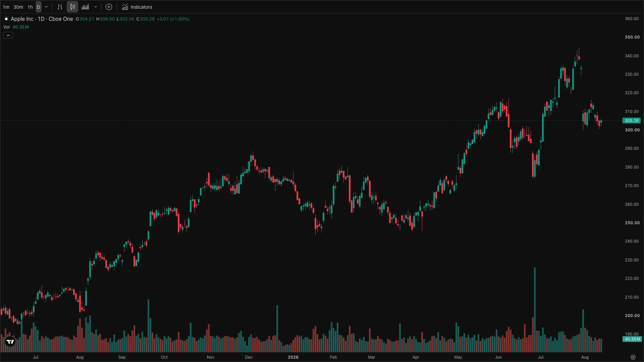Click the Jun label on time axis
Screen dimensions: 644x362
coord(498,357)
